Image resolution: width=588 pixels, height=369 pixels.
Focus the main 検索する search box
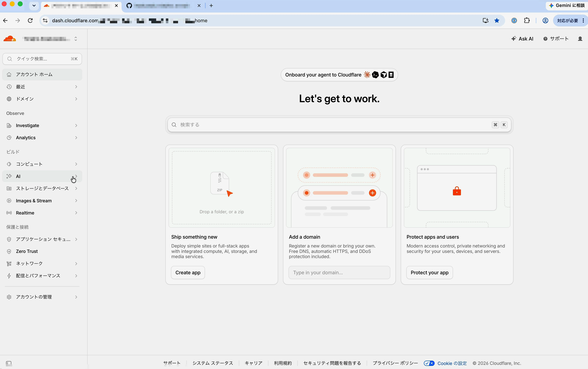(x=339, y=125)
